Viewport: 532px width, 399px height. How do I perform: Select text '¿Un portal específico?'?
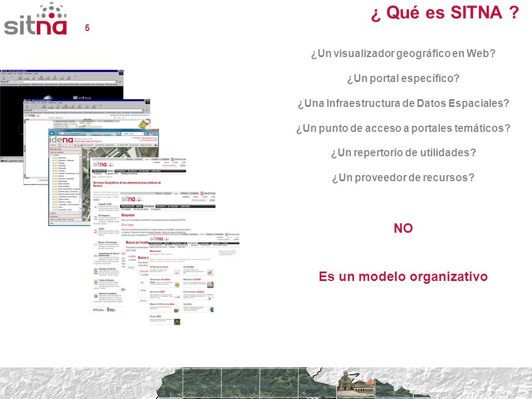pyautogui.click(x=403, y=78)
